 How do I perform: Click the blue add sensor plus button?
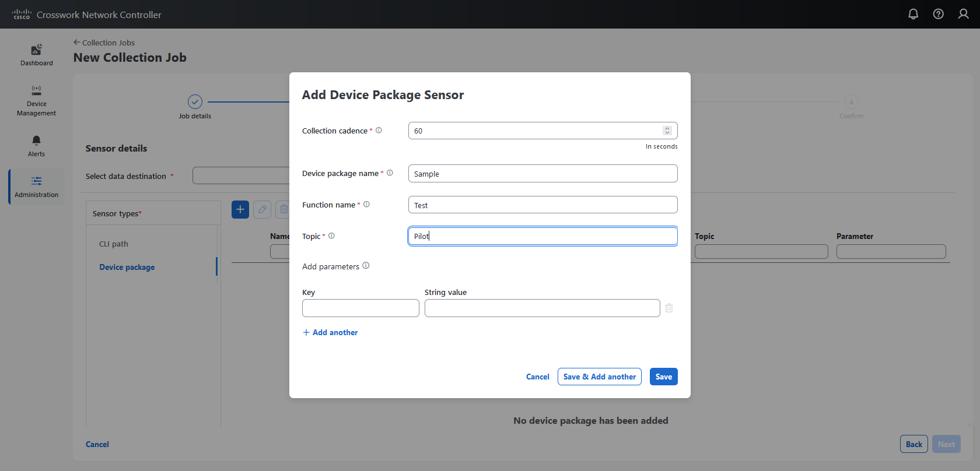[x=240, y=209]
